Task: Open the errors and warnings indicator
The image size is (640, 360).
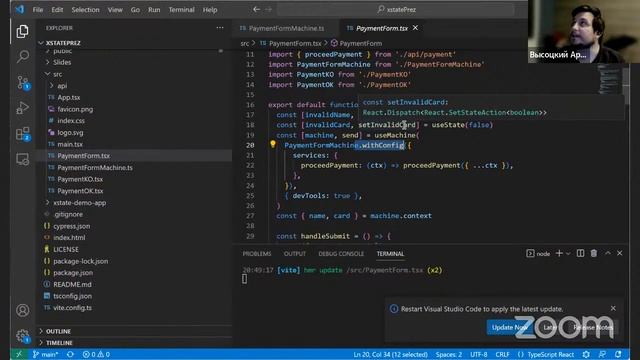Action: (96, 354)
